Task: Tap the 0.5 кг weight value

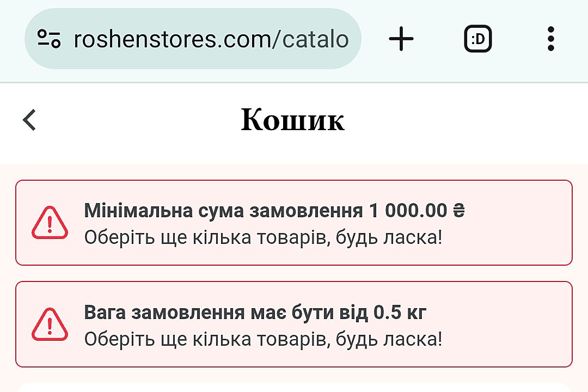Action: pos(400,313)
